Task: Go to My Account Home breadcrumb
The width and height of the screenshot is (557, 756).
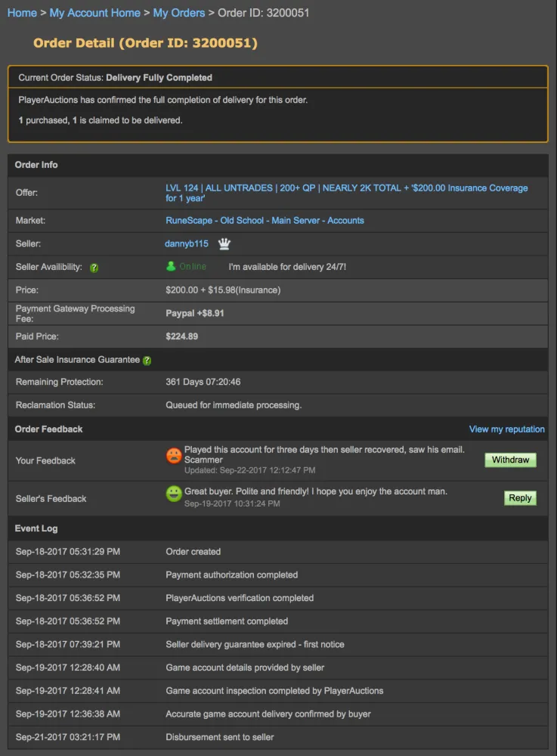Action: point(95,13)
